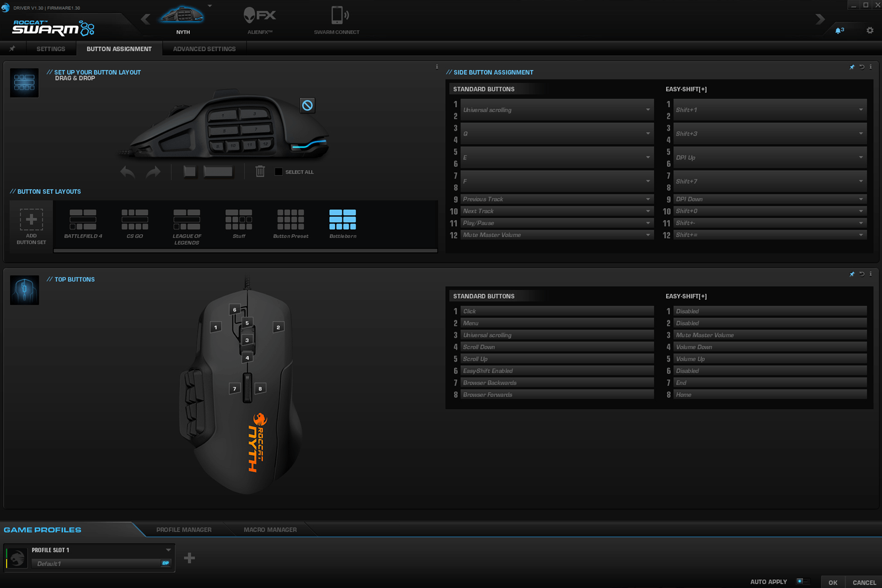Select the League of Legends layout
Image resolution: width=882 pixels, height=588 pixels.
tap(187, 226)
